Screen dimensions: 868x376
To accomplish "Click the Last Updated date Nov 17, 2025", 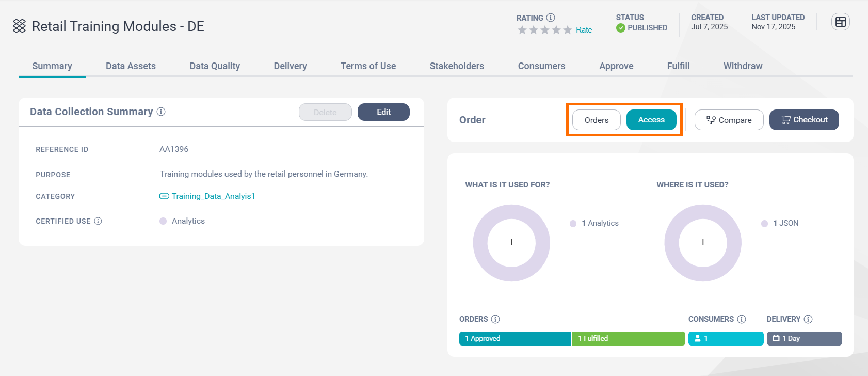I will [773, 27].
